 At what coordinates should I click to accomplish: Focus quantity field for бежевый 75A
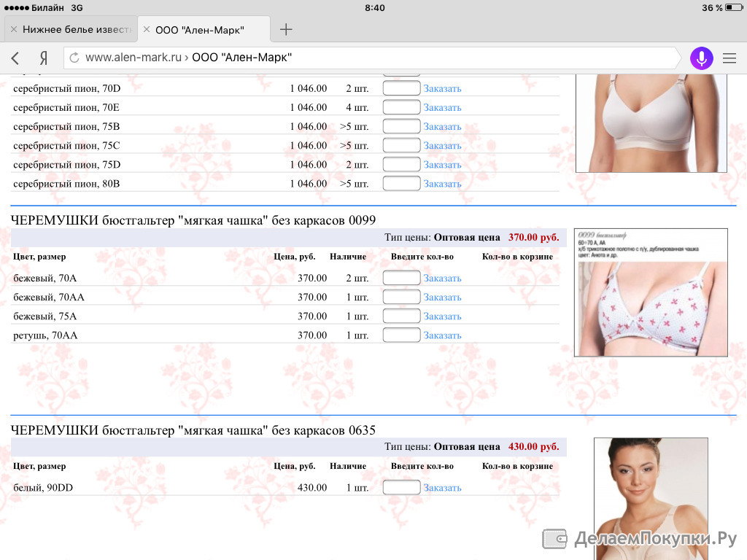pyautogui.click(x=402, y=316)
